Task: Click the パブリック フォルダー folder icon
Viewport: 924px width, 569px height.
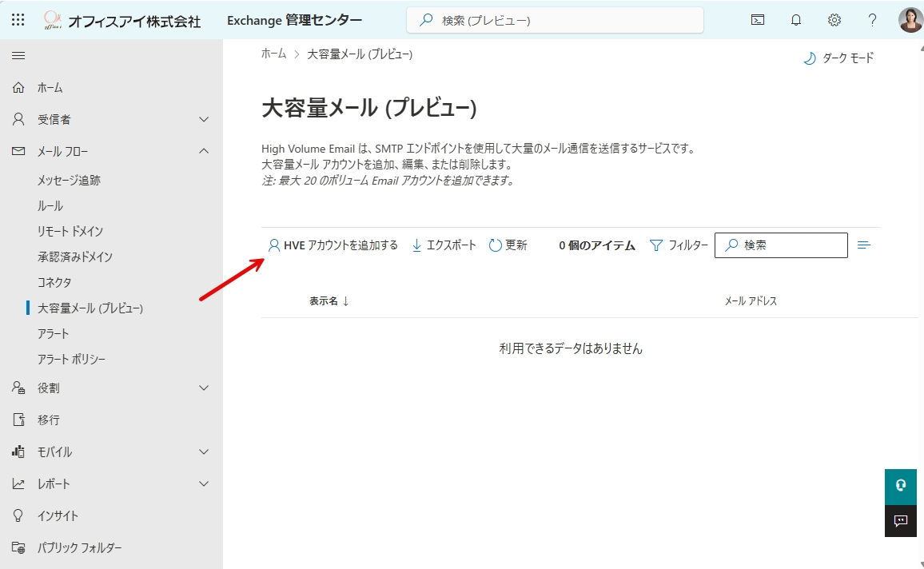Action: 18,547
